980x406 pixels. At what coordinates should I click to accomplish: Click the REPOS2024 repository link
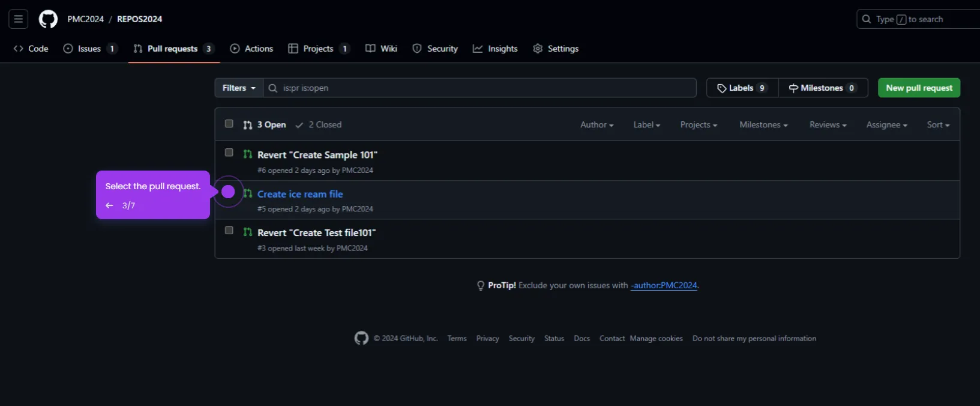click(140, 19)
